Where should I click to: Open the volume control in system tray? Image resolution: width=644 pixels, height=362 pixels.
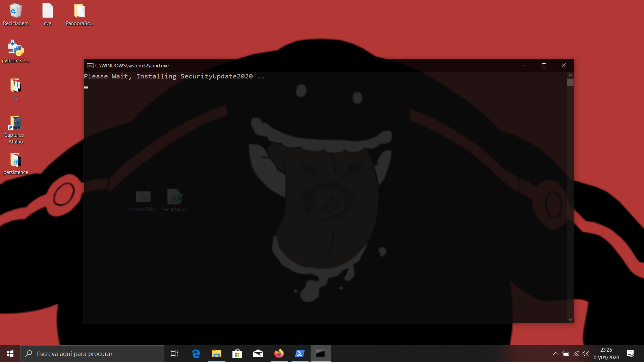point(586,354)
